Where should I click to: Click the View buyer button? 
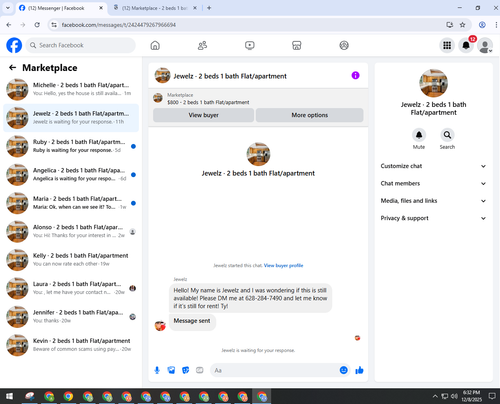coord(203,115)
